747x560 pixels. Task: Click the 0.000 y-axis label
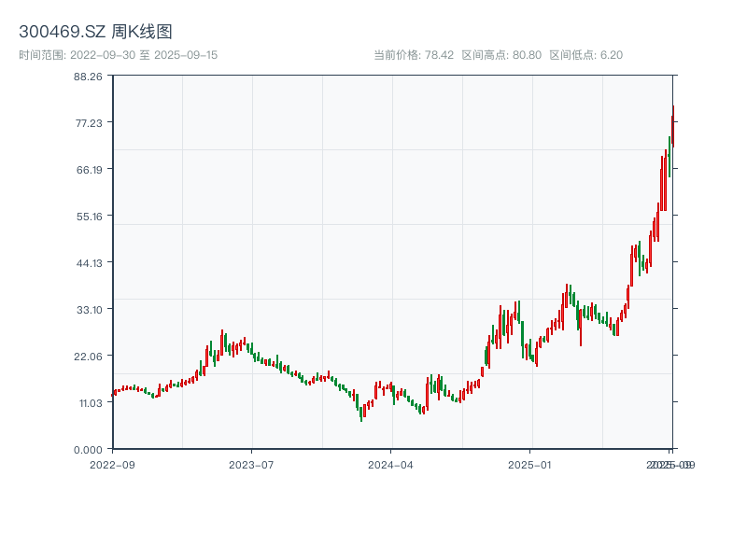tap(87, 449)
